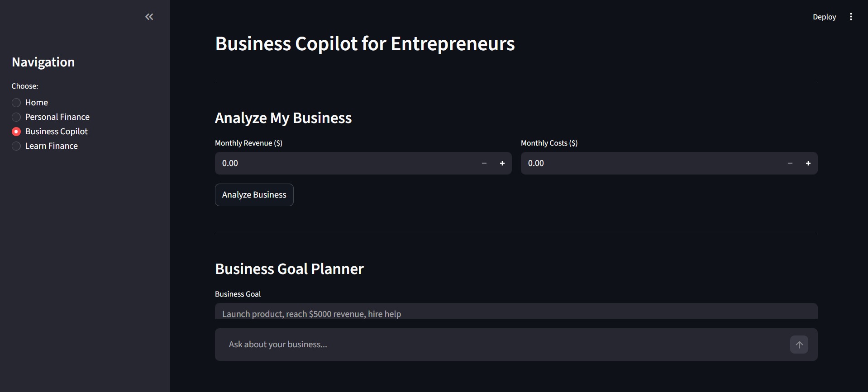Viewport: 868px width, 392px height.
Task: Click the Deploy button
Action: coord(824,17)
